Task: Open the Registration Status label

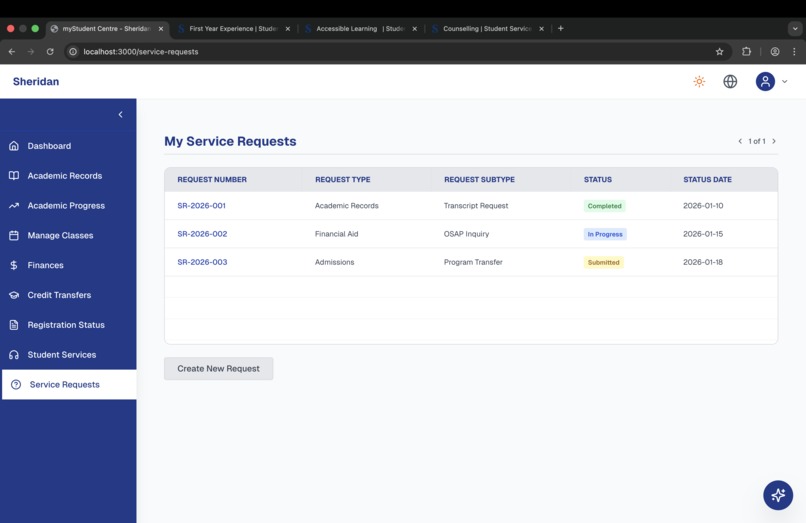Action: pyautogui.click(x=66, y=325)
